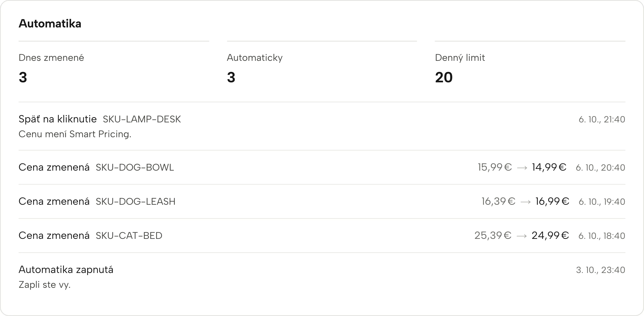The height and width of the screenshot is (316, 644).
Task: Click the new price 14,99 €
Action: [x=549, y=167]
